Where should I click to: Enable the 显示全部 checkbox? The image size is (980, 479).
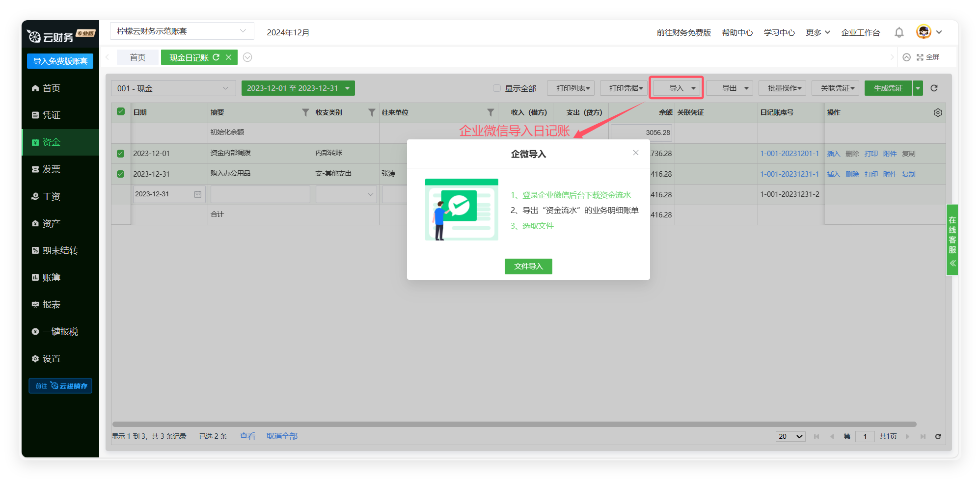497,88
